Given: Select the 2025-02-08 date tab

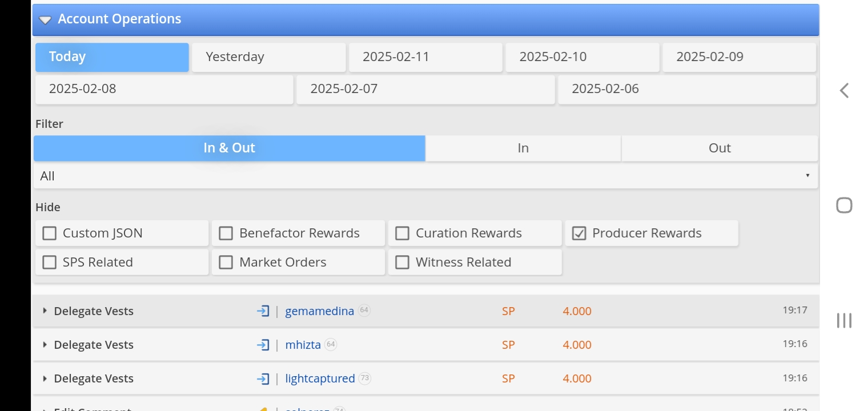Looking at the screenshot, I should (x=164, y=89).
